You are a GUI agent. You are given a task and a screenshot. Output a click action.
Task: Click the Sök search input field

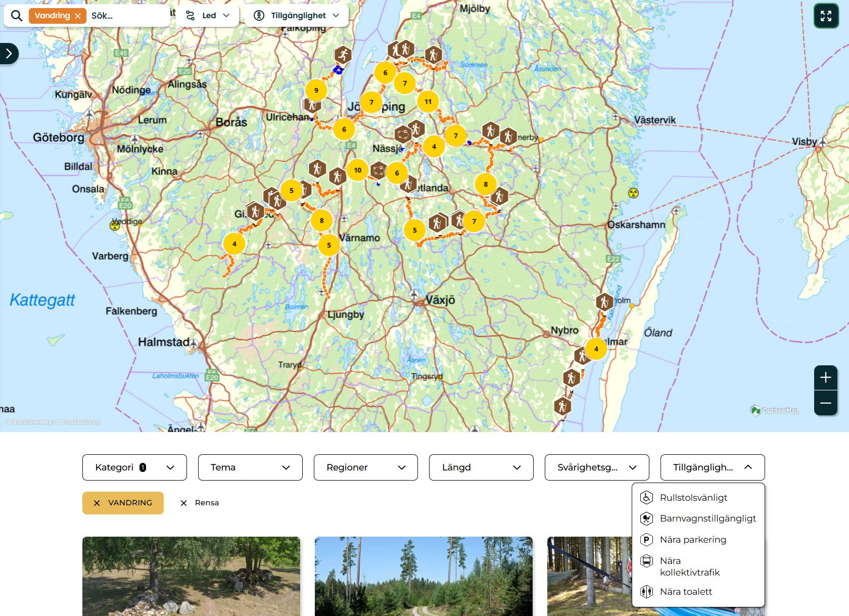126,16
